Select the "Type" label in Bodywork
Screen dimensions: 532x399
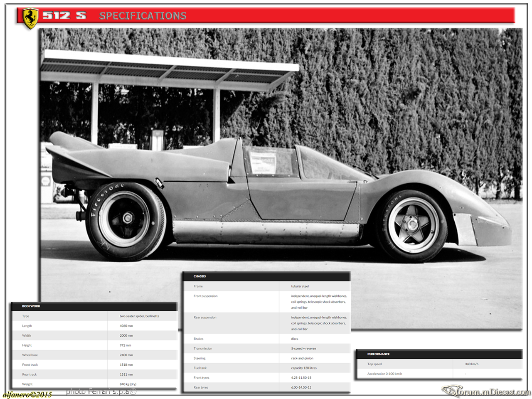pos(26,316)
